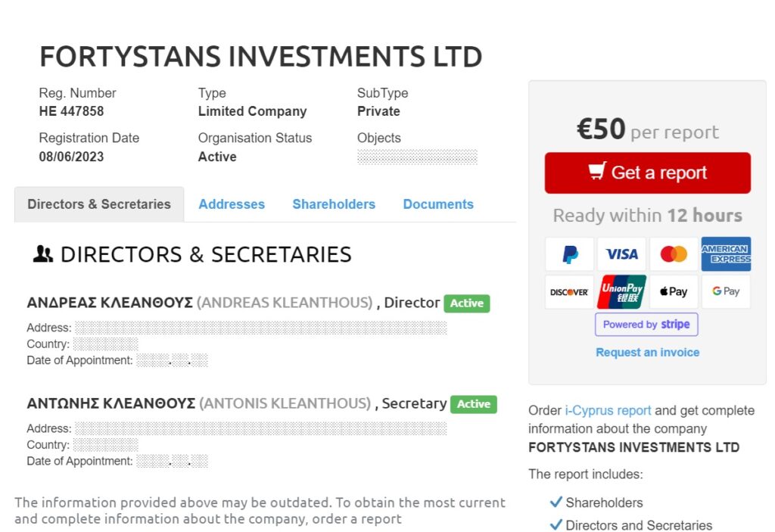Click the Mastercard logo icon

(x=674, y=254)
